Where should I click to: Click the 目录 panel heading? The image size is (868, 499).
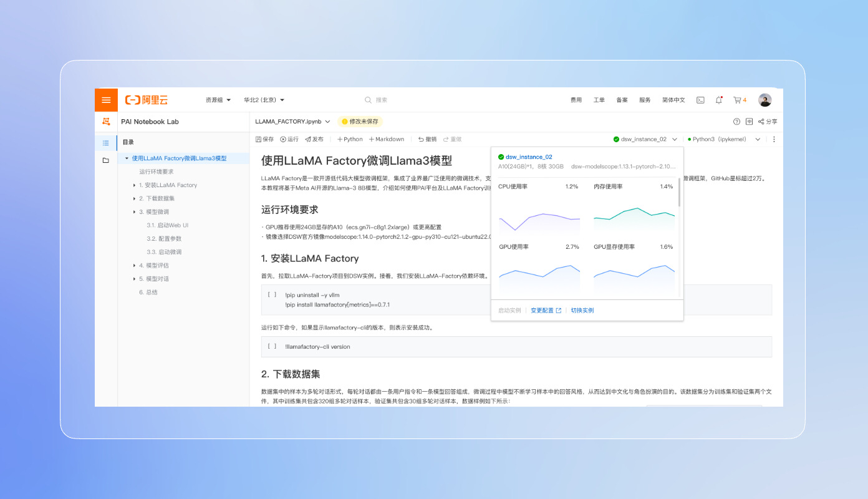coord(128,142)
